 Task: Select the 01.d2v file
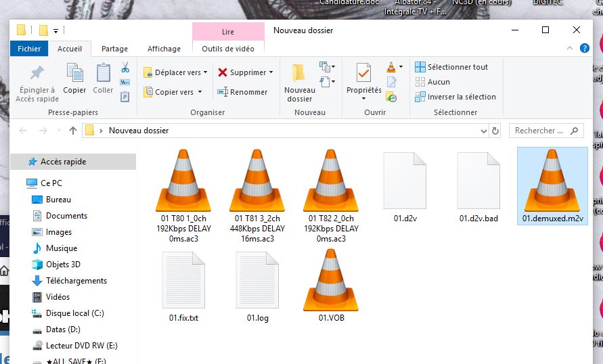point(405,187)
